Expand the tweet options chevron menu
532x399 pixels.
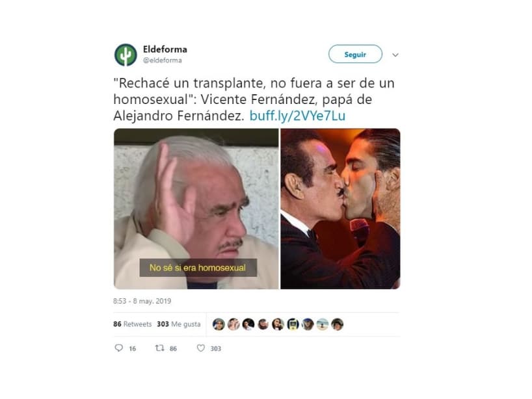pyautogui.click(x=395, y=55)
